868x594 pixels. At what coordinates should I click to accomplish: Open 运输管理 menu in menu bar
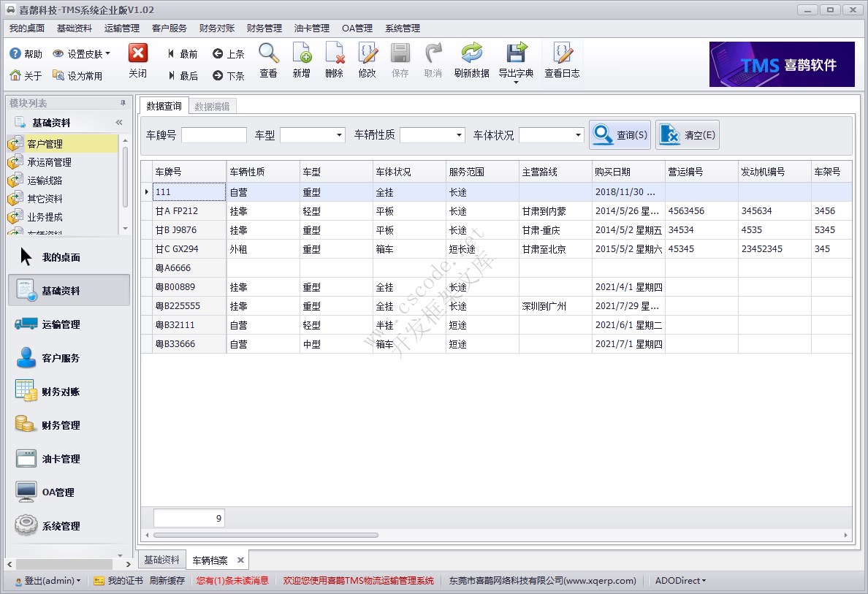[x=122, y=28]
